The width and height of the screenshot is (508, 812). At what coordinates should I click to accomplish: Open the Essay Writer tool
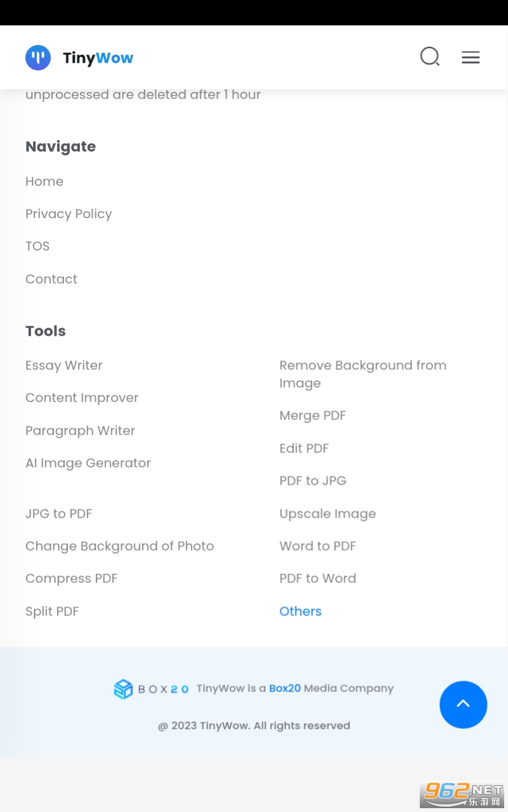point(64,365)
